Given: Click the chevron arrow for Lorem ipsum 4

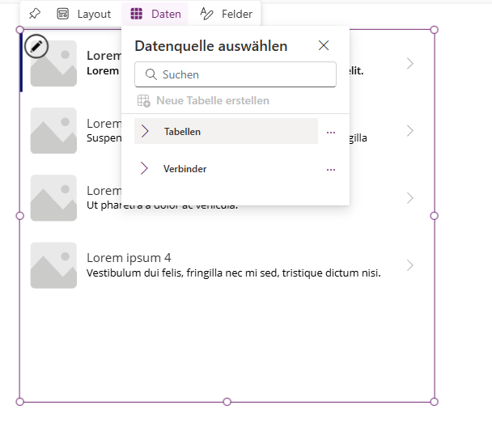Looking at the screenshot, I should [x=410, y=265].
